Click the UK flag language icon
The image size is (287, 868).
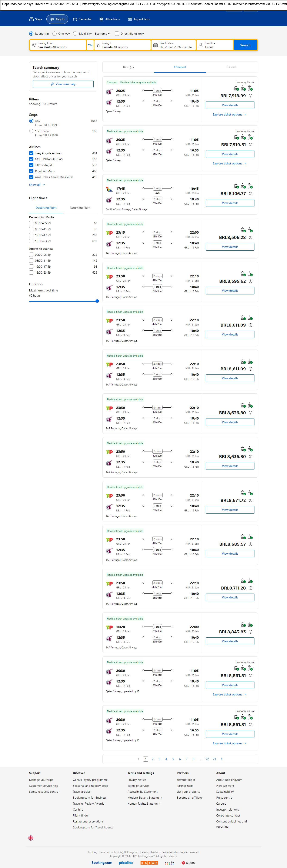(31, 838)
